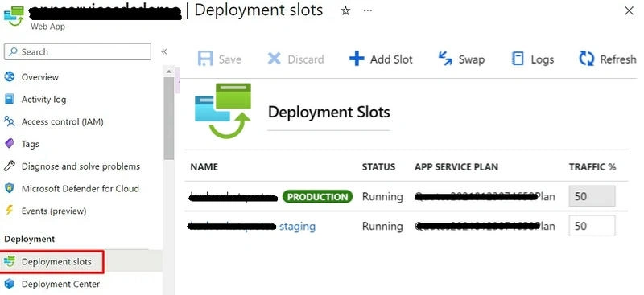Click the Swap button label
This screenshot has height=295, width=644.
[x=472, y=59]
